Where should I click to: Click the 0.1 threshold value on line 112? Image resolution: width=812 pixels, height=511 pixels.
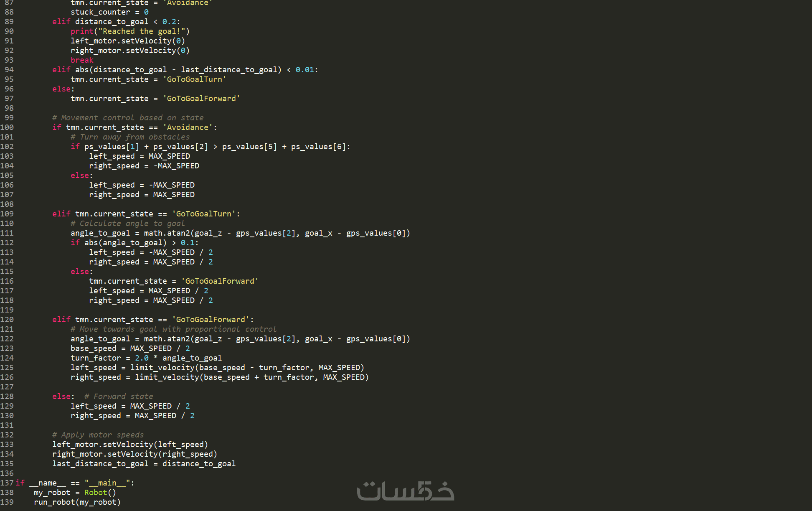(x=187, y=243)
